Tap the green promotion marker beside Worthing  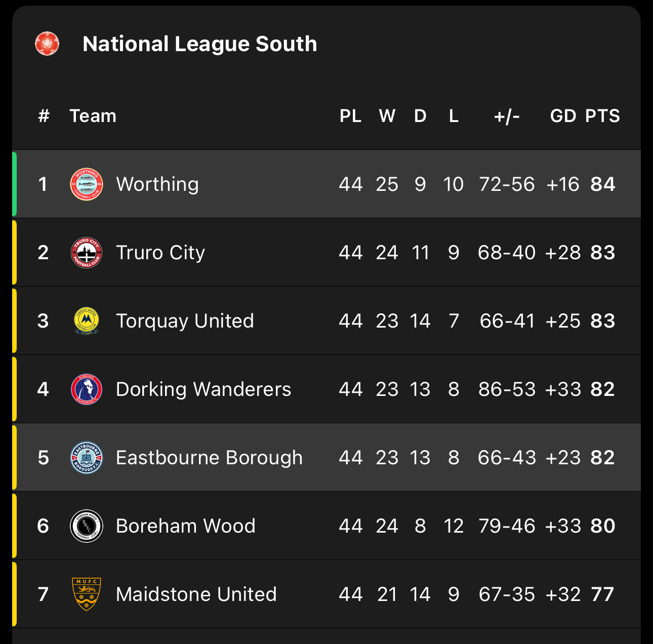click(x=14, y=184)
